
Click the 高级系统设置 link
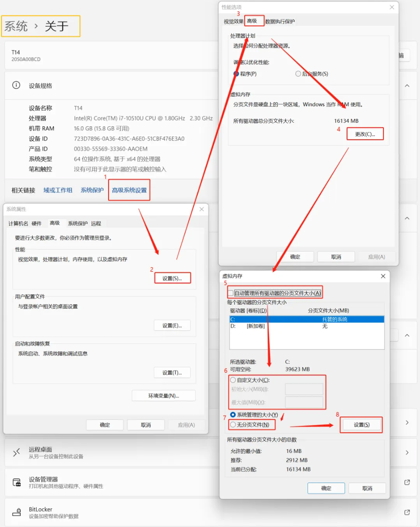(129, 190)
